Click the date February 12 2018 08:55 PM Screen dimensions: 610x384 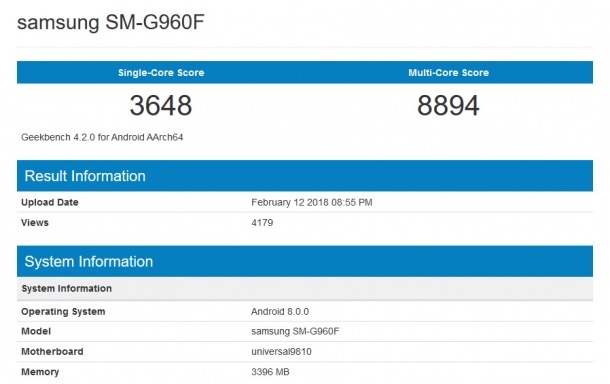pyautogui.click(x=312, y=202)
